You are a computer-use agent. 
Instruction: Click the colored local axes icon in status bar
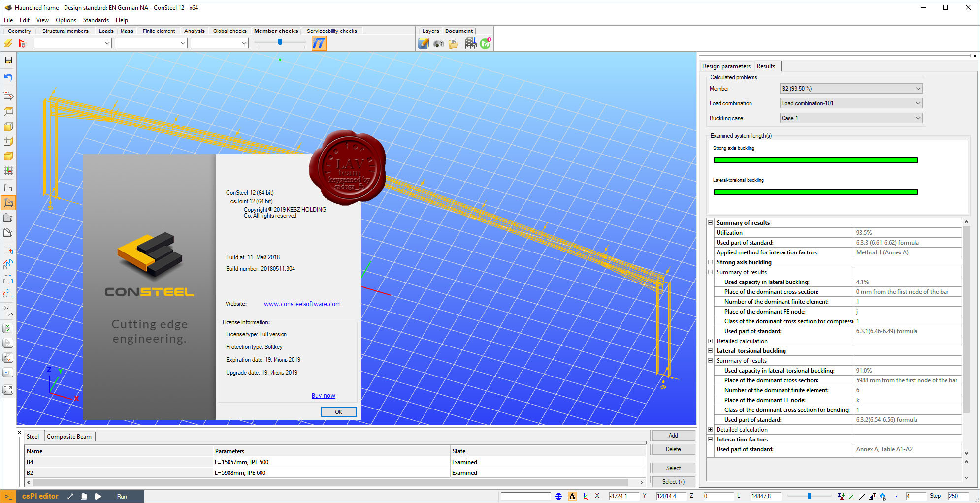586,496
